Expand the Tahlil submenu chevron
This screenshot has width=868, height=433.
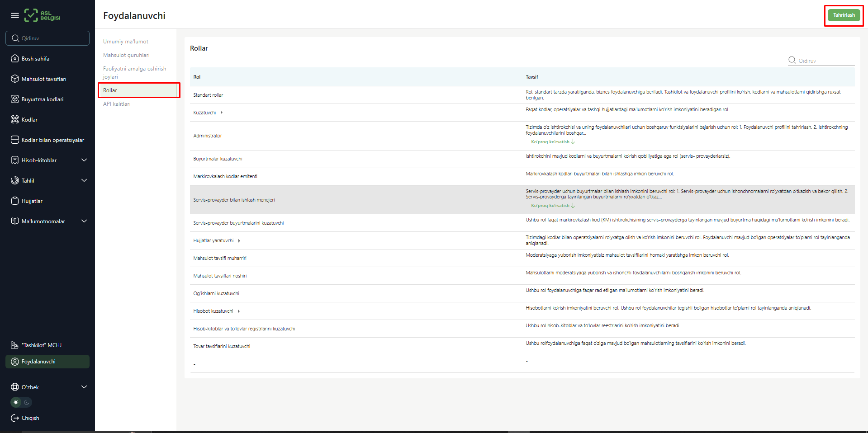pos(84,181)
